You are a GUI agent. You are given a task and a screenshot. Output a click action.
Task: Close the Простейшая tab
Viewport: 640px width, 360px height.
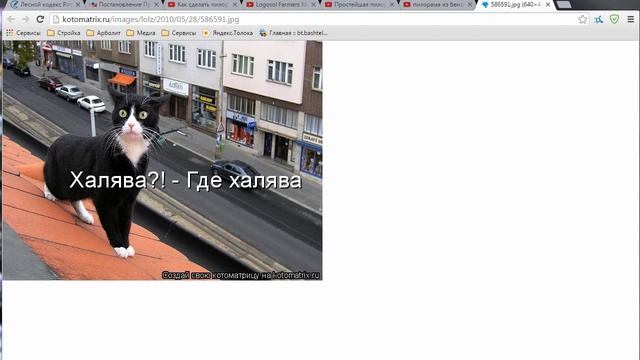pyautogui.click(x=391, y=5)
